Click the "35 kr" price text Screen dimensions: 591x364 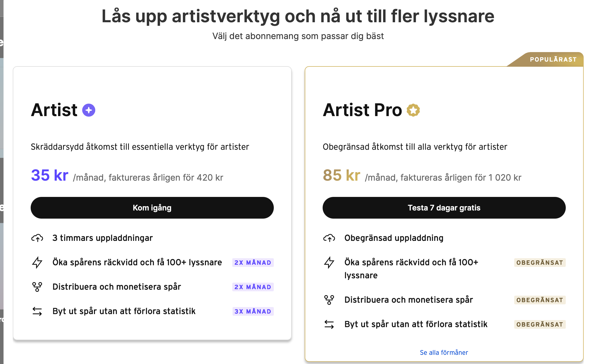pyautogui.click(x=50, y=175)
